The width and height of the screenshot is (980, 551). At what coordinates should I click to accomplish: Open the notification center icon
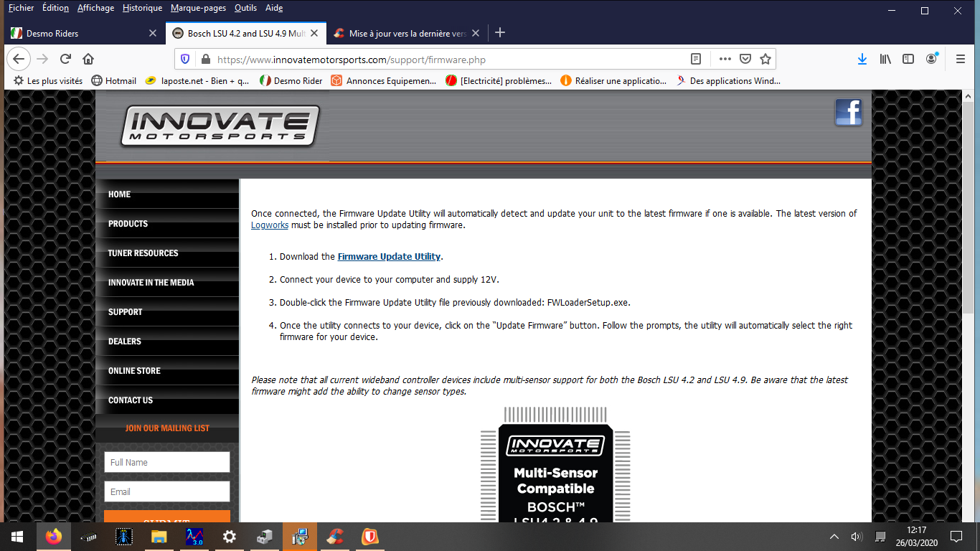point(956,537)
